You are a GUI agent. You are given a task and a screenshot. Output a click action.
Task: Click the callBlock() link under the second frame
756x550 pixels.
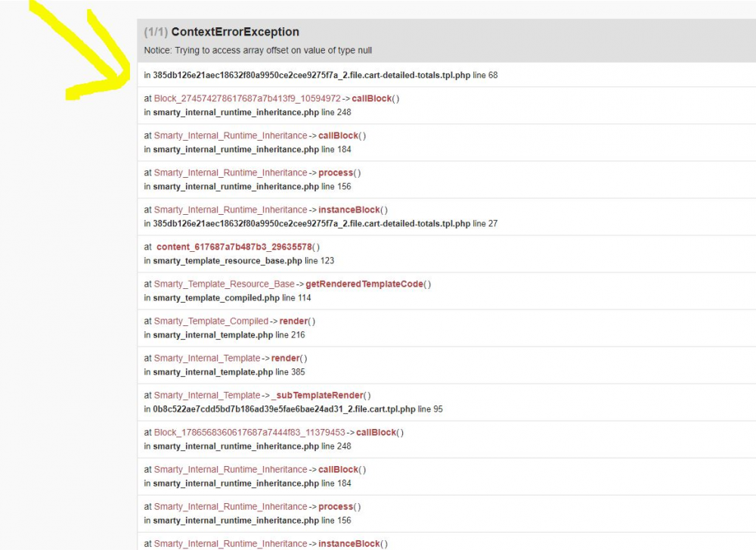338,135
